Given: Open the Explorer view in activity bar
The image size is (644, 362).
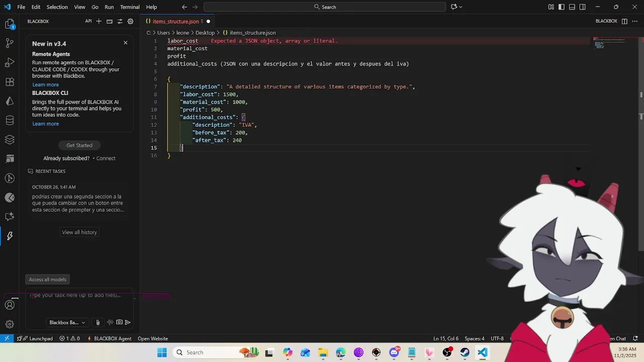Looking at the screenshot, I should (10, 24).
